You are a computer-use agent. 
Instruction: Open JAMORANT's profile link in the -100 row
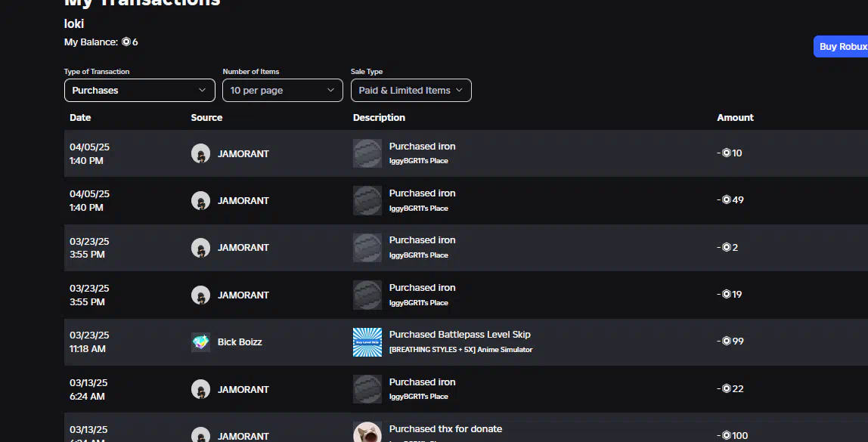243,437
